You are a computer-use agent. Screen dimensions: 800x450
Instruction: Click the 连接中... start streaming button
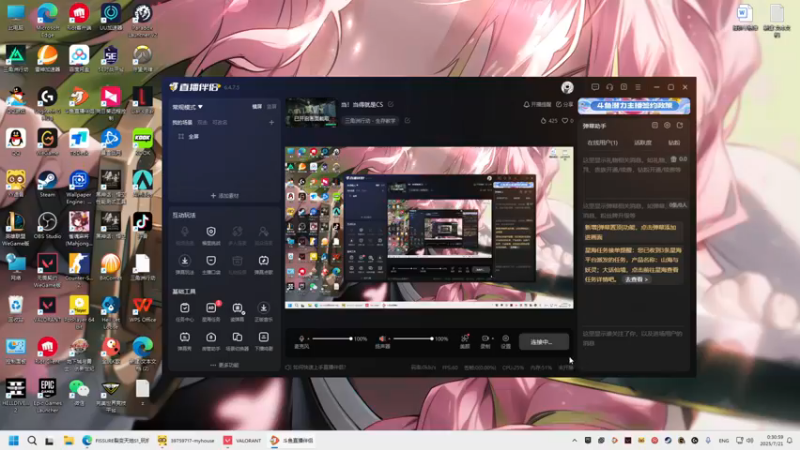543,342
